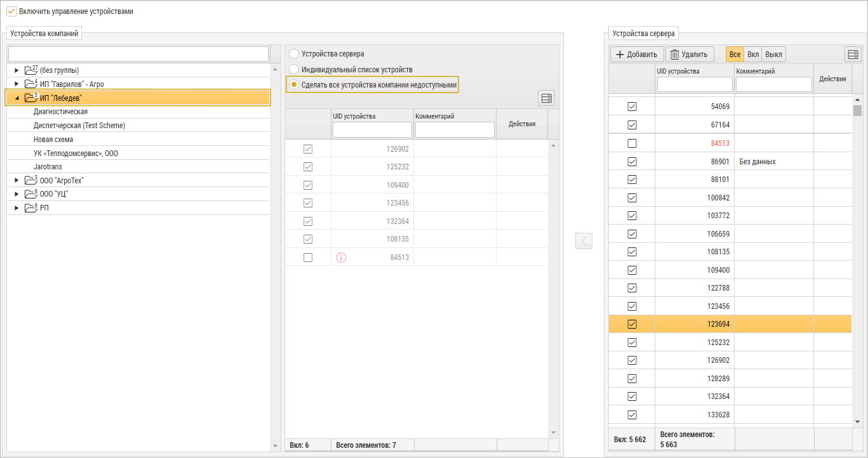868x458 pixels.
Task: Toggle checkbox for company device 126902
Action: click(x=308, y=149)
